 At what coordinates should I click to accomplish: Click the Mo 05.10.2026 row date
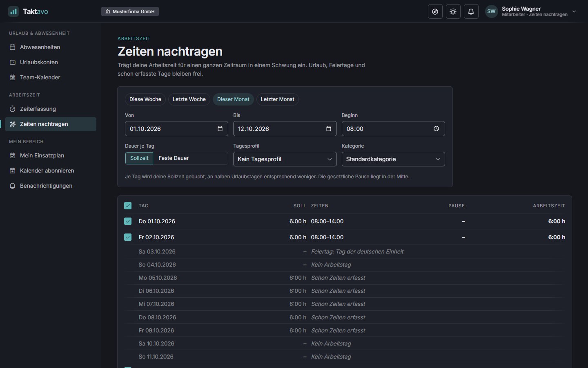[x=158, y=278]
